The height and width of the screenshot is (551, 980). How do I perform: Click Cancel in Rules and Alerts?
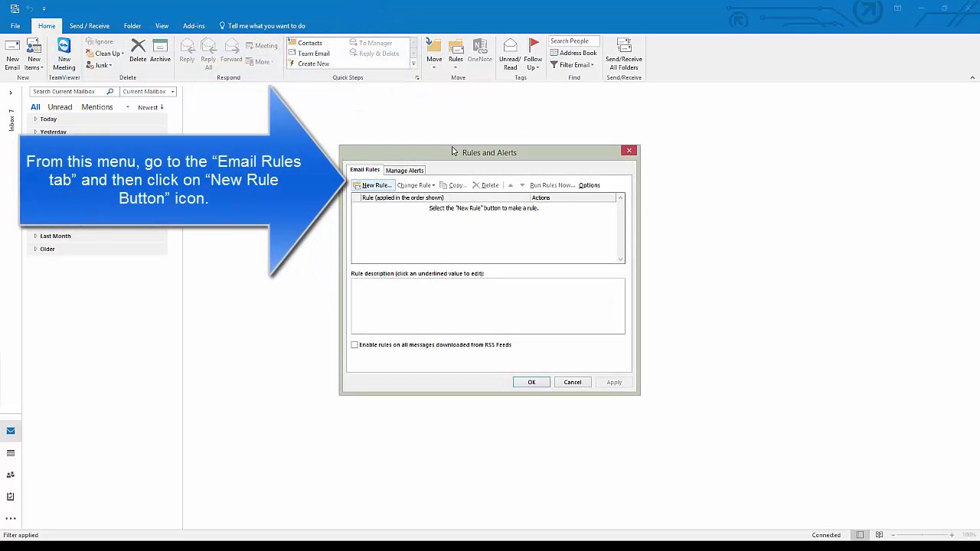click(x=573, y=382)
